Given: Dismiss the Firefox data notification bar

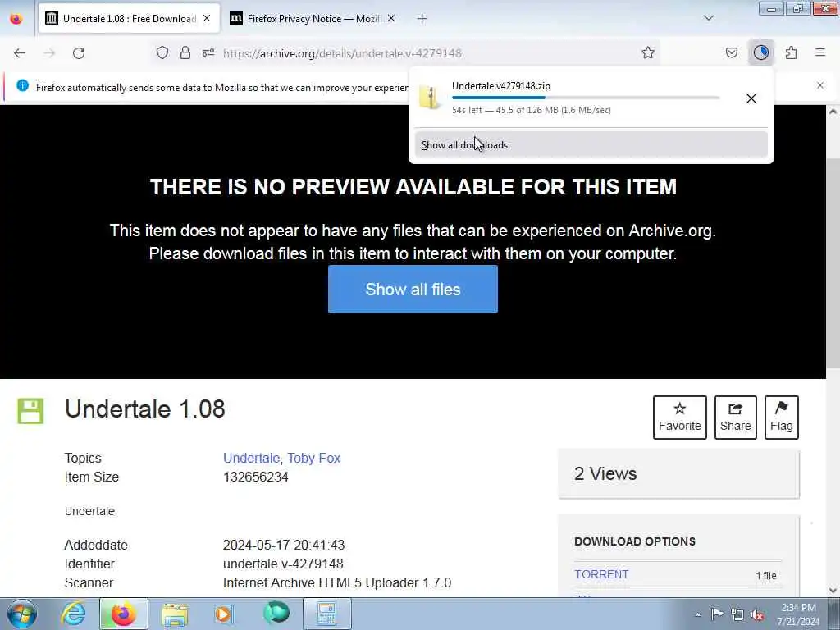Looking at the screenshot, I should 820,85.
